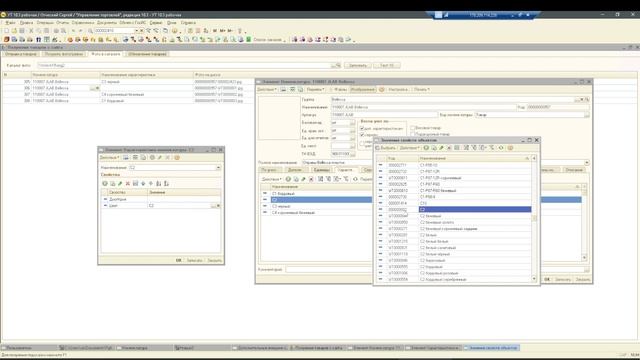The height and width of the screenshot is (360, 640).
Task: Open the Файл menu
Action: click(11, 23)
